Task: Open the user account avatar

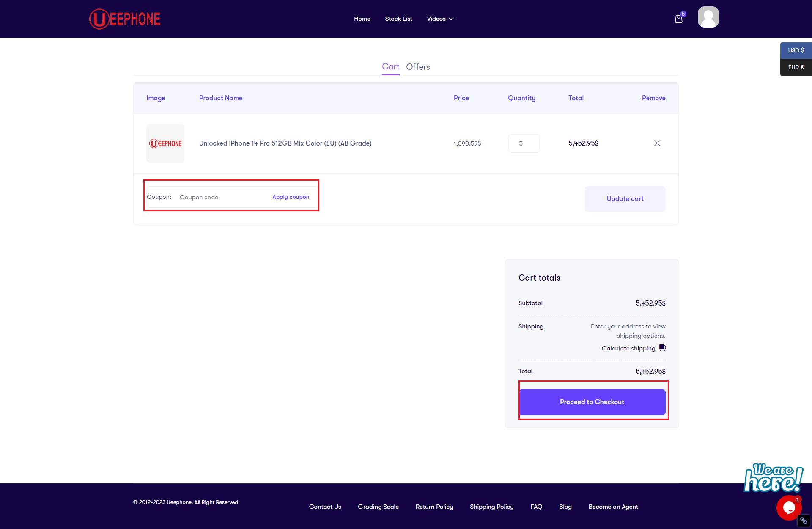Action: tap(708, 17)
